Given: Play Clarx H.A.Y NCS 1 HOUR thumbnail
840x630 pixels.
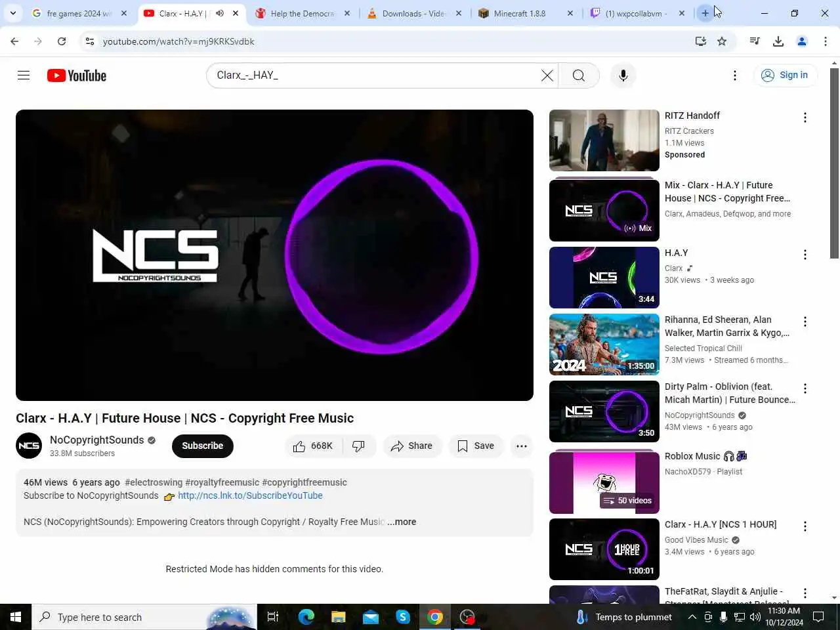Looking at the screenshot, I should pos(604,549).
